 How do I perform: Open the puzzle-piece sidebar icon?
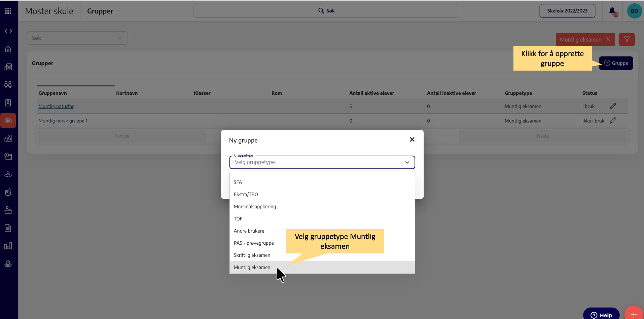pyautogui.click(x=8, y=138)
